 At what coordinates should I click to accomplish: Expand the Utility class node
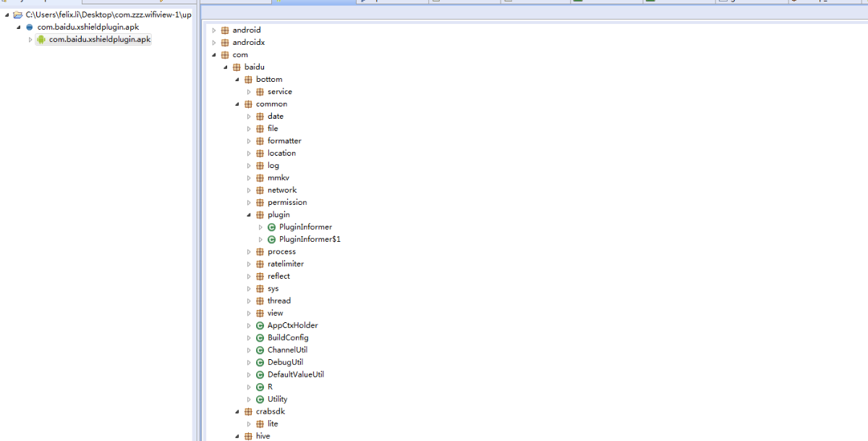pyautogui.click(x=249, y=400)
